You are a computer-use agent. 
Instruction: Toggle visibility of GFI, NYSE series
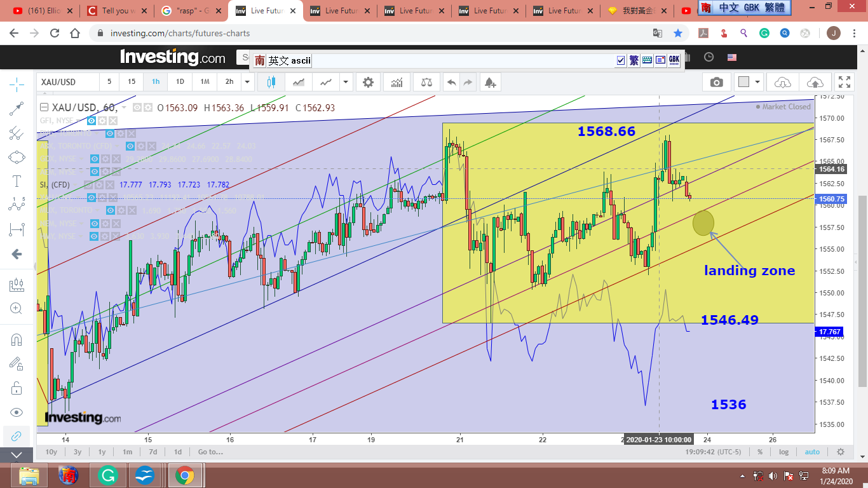pos(92,121)
